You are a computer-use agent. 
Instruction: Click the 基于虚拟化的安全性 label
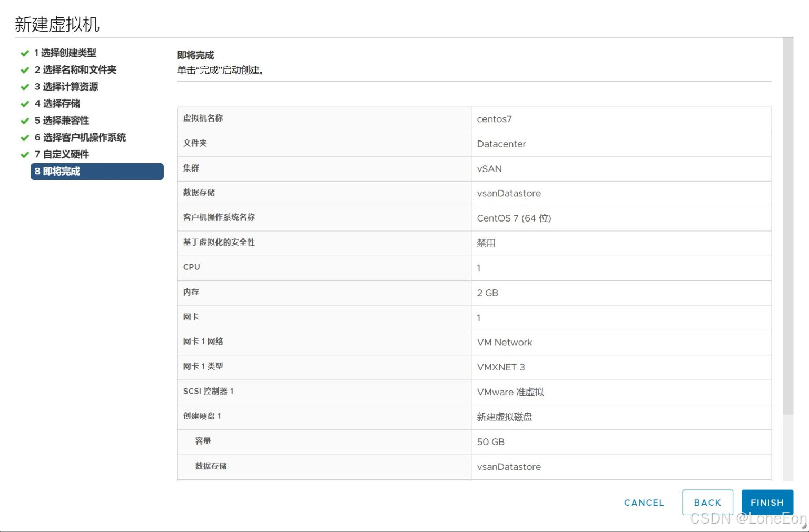219,242
